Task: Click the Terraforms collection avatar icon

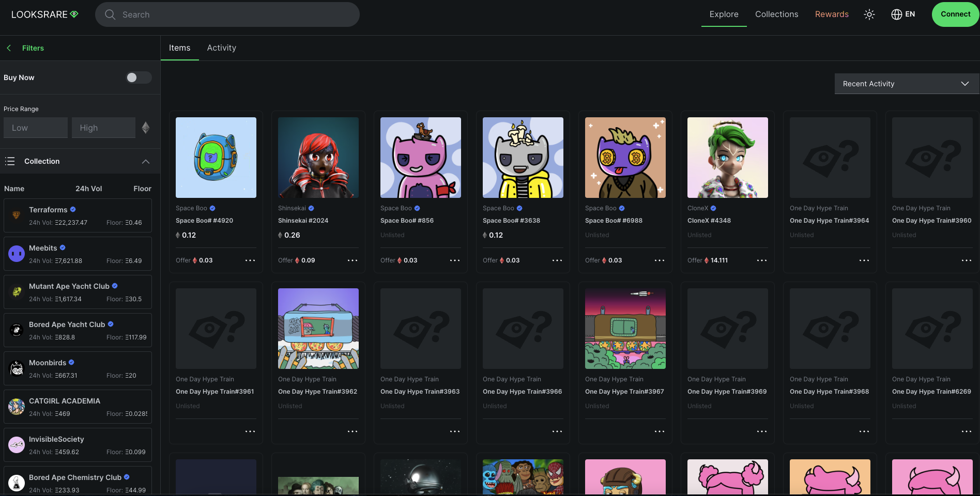Action: pos(17,215)
